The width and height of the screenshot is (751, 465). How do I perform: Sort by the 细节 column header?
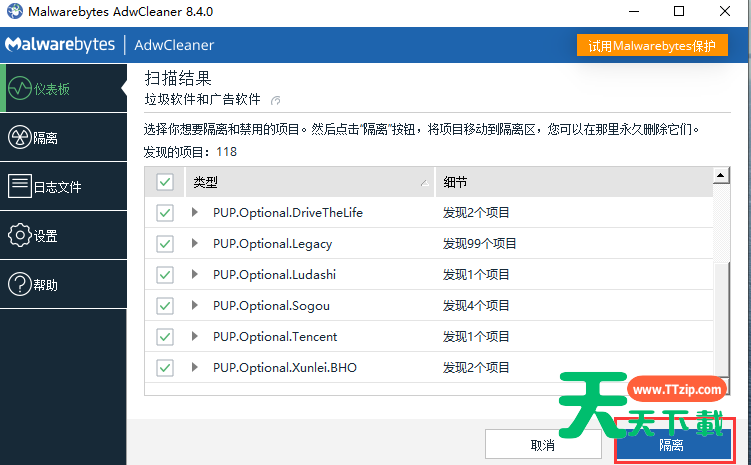pos(574,182)
